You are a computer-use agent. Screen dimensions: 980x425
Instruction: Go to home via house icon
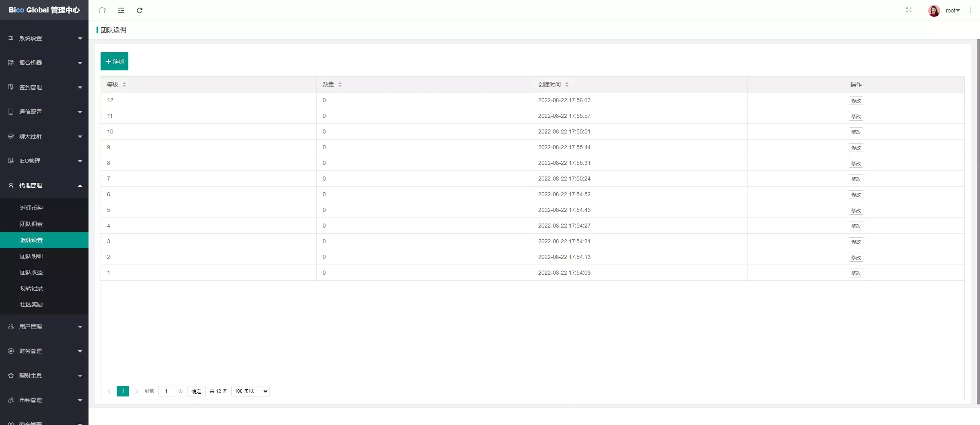(102, 10)
